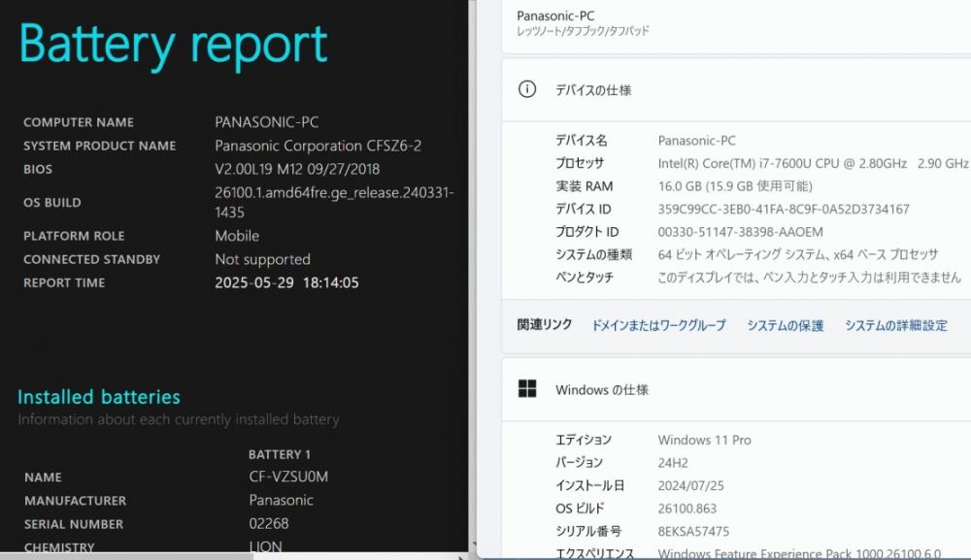Select the "BATTERY 1" column header
This screenshot has width=971, height=560.
pyautogui.click(x=280, y=455)
